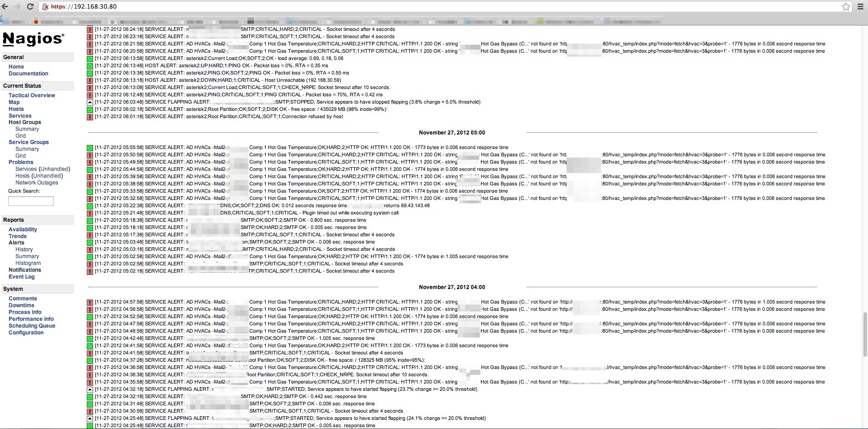
Task: Select Scheduling Queue in System section
Action: (32, 326)
